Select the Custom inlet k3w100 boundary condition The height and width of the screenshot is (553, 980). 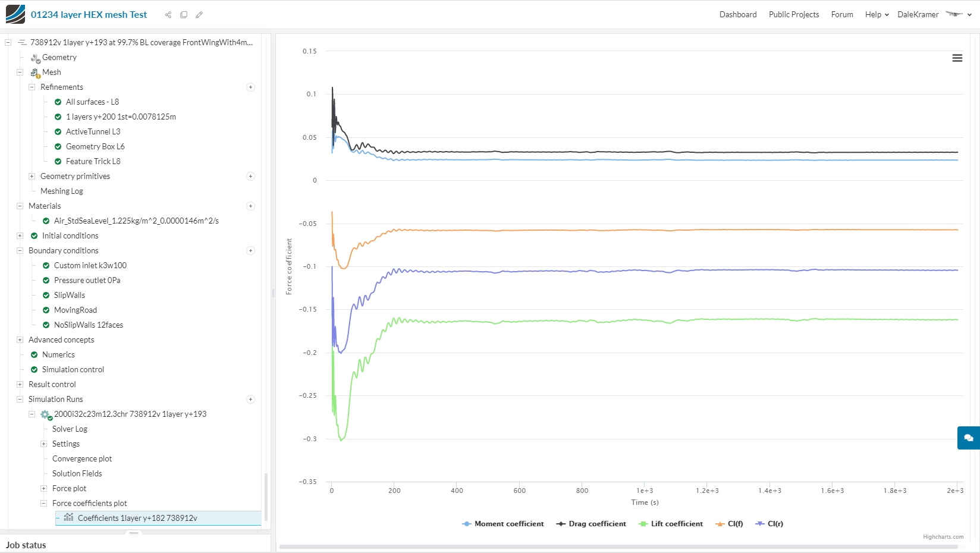click(90, 266)
